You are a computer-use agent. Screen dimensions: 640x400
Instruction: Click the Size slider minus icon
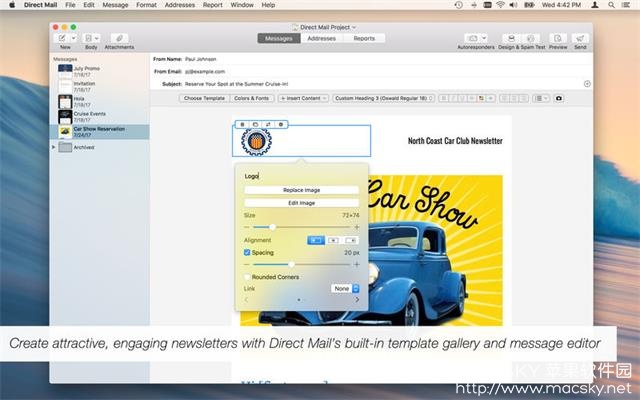tap(247, 227)
